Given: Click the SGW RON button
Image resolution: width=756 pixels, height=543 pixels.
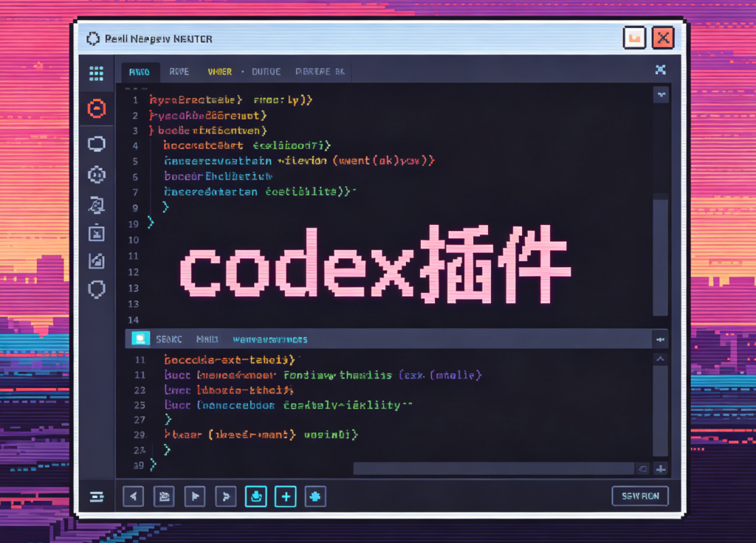Looking at the screenshot, I should pos(640,496).
